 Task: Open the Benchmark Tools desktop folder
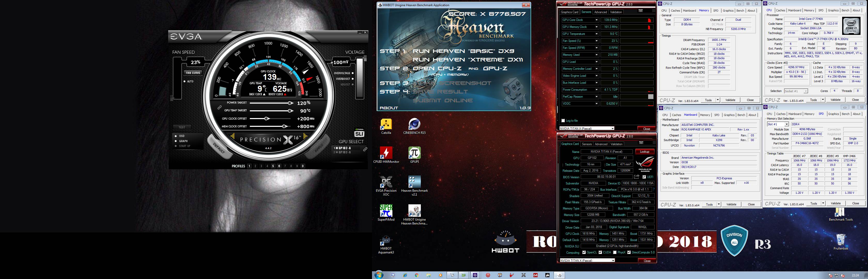[x=840, y=214]
